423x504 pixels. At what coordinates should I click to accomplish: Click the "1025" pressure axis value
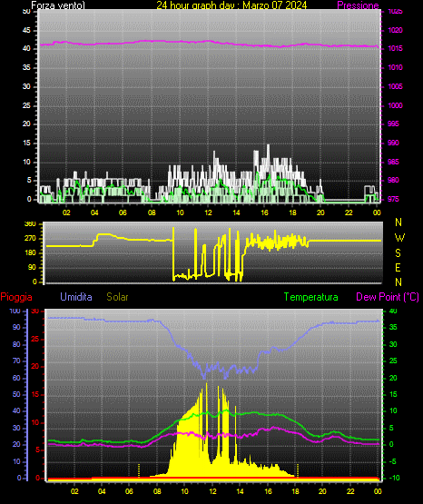pyautogui.click(x=395, y=11)
